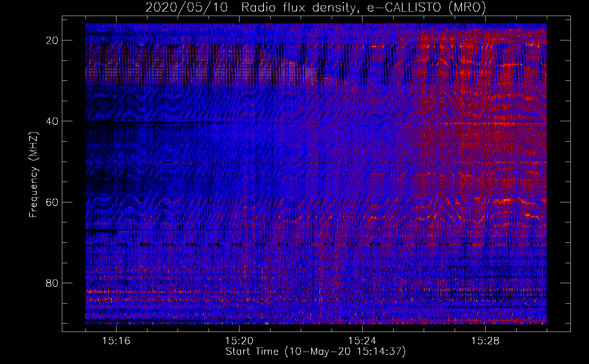589x364 pixels.
Task: Click the '15:16' time tick label
Action: (x=116, y=341)
